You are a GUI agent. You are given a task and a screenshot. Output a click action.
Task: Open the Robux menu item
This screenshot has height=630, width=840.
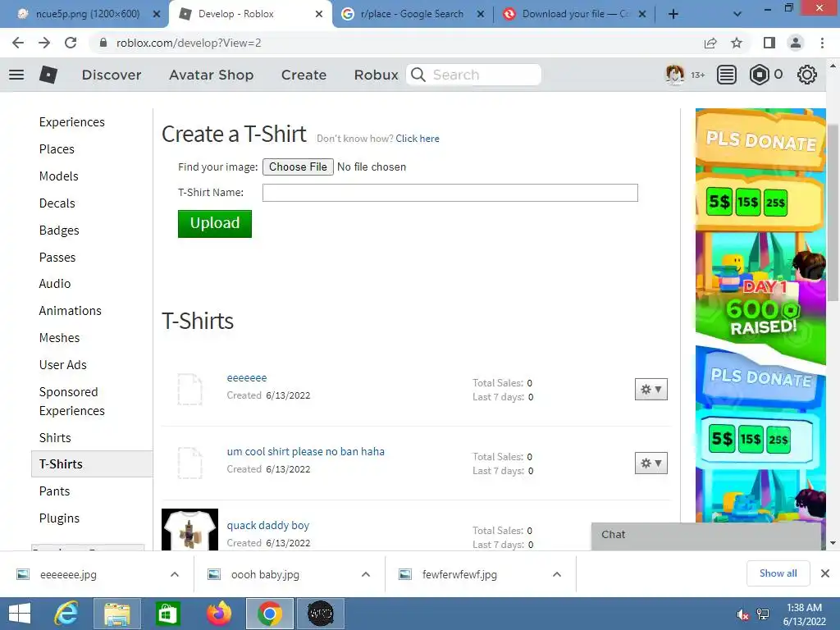pyautogui.click(x=376, y=75)
